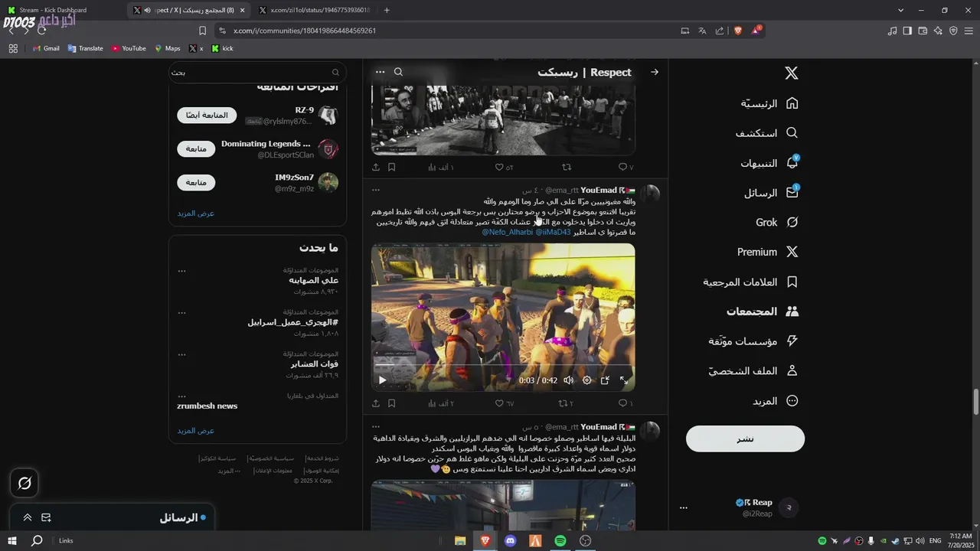Image resolution: width=980 pixels, height=551 pixels.
Task: Go to الرئيسيّة (Home) in sidebar
Action: click(769, 103)
